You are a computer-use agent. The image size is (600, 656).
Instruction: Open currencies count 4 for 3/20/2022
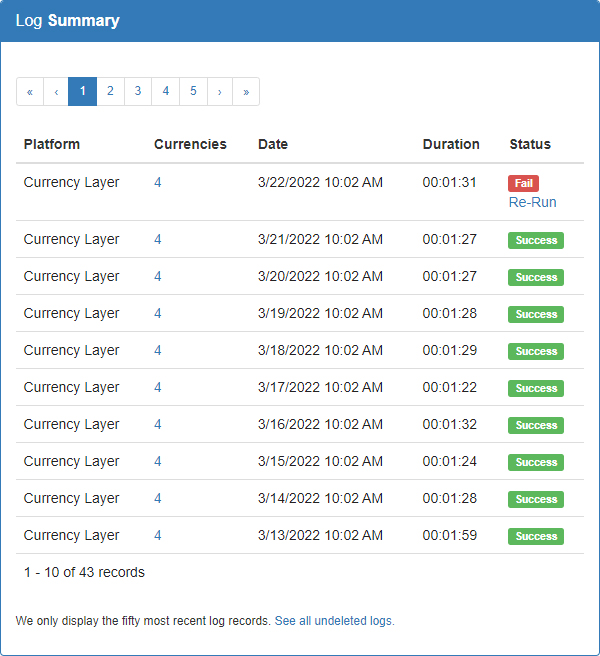[x=158, y=277]
